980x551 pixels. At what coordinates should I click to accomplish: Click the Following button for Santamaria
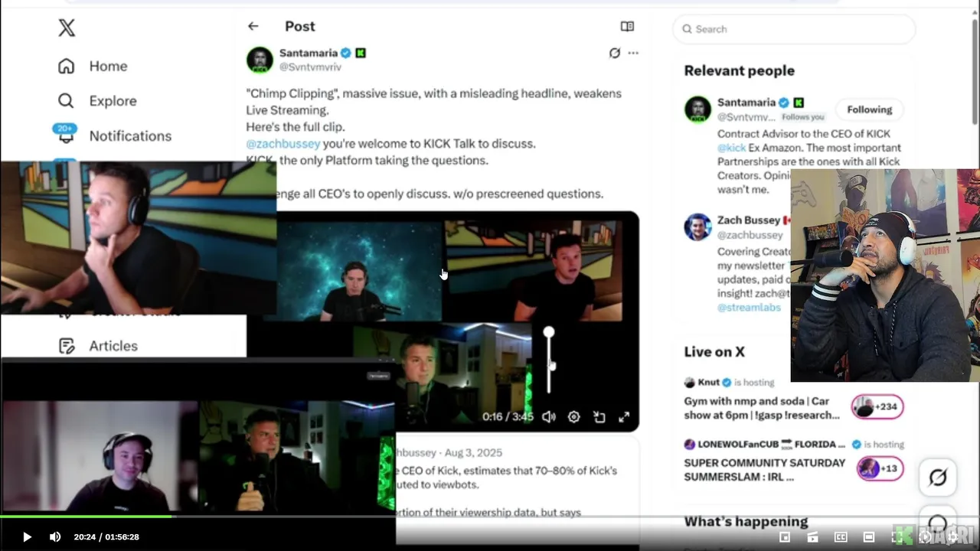point(869,109)
